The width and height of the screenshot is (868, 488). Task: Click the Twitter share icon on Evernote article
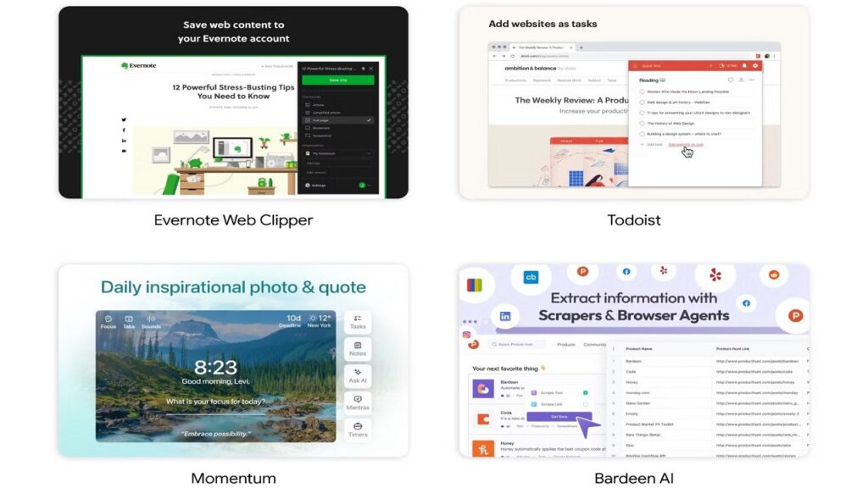(124, 119)
